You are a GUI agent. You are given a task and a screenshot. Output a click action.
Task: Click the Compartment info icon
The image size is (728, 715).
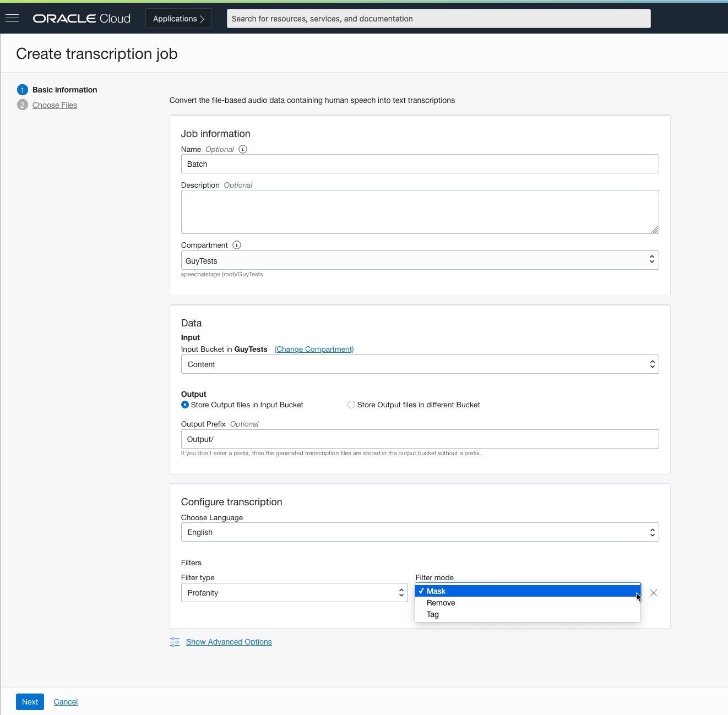[237, 245]
